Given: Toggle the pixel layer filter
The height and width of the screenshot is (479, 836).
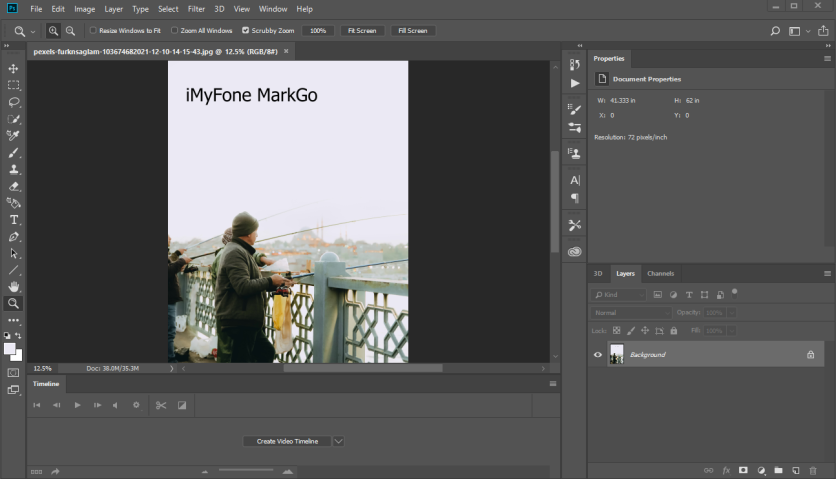Looking at the screenshot, I should (x=658, y=294).
